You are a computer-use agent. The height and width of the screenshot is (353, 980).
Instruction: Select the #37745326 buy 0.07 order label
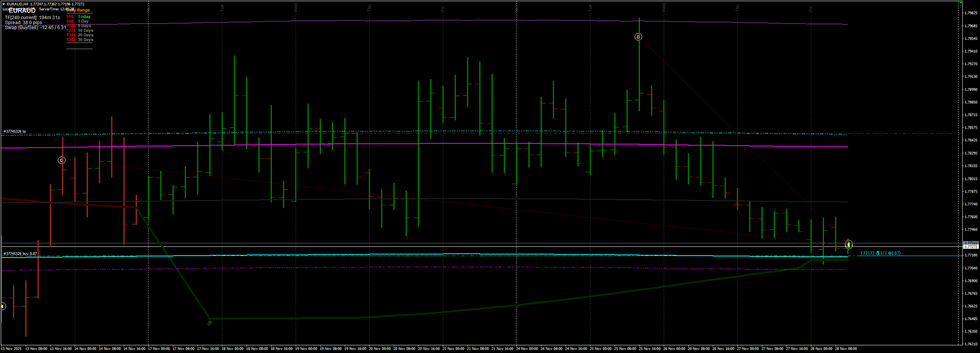20,254
